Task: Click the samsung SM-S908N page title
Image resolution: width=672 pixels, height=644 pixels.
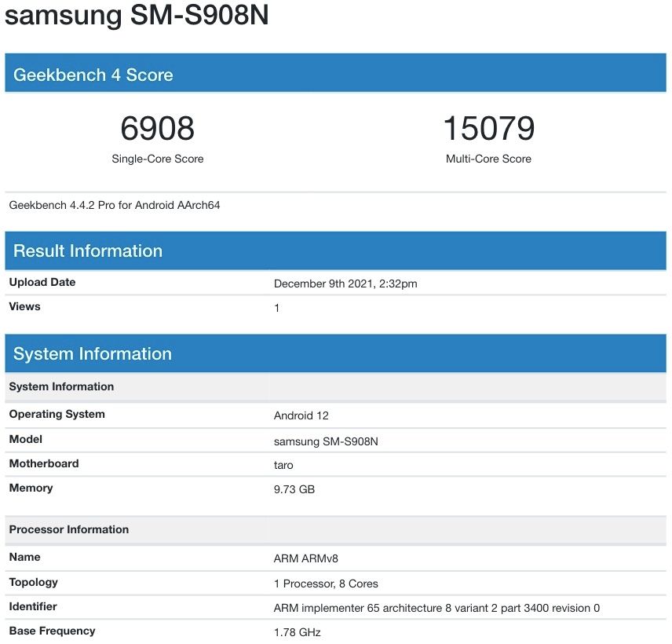Action: (x=137, y=16)
